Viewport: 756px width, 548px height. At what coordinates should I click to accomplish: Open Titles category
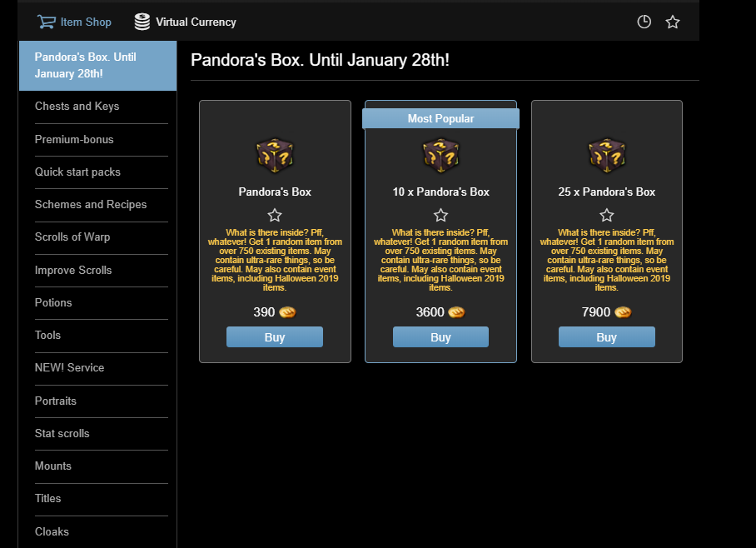pyautogui.click(x=102, y=499)
